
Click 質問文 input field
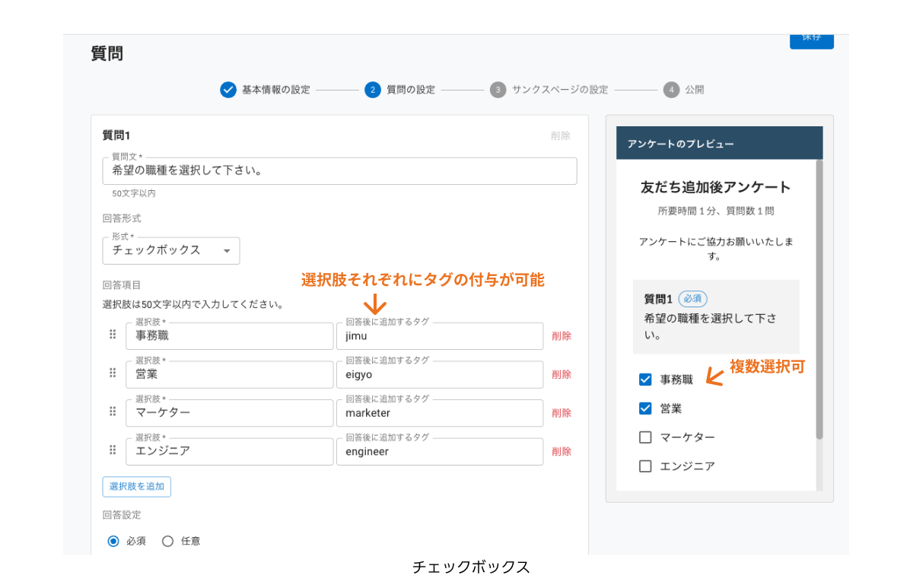point(339,171)
